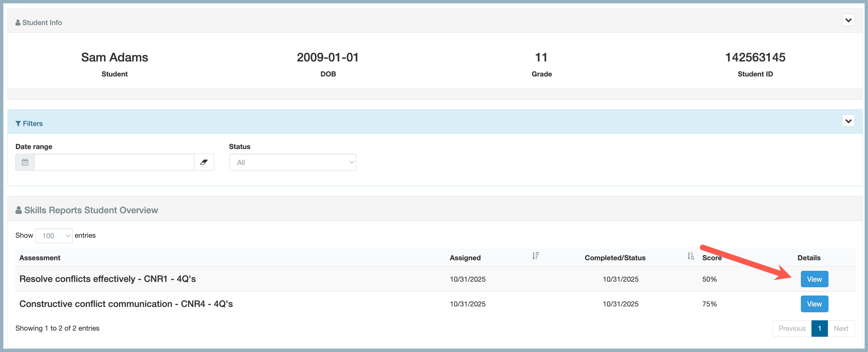Click the eraser icon to clear date

[204, 162]
